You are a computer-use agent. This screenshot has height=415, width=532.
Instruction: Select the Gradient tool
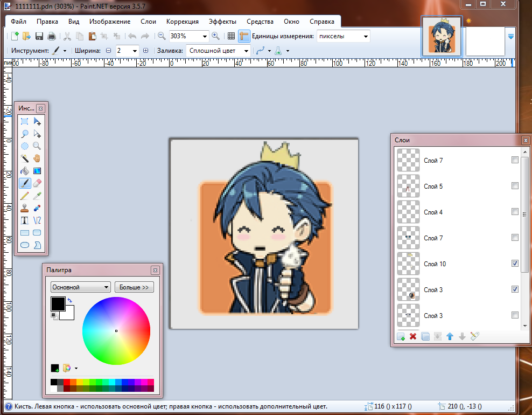[x=37, y=171]
